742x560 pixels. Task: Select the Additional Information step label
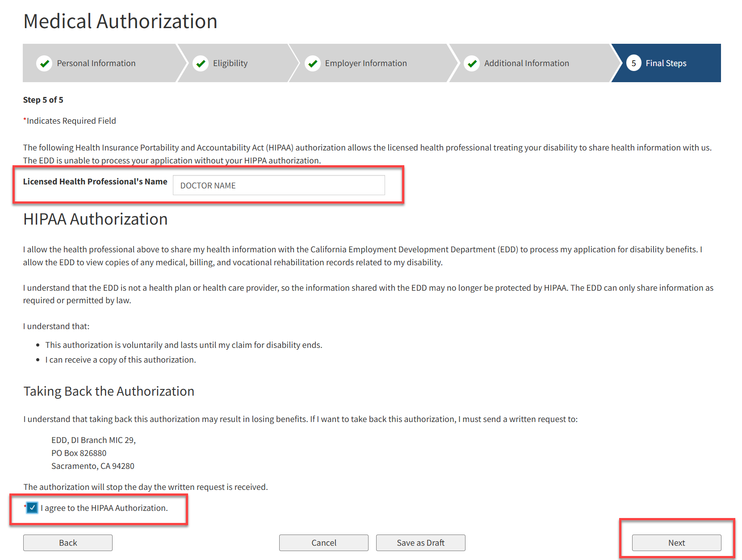[x=526, y=63]
